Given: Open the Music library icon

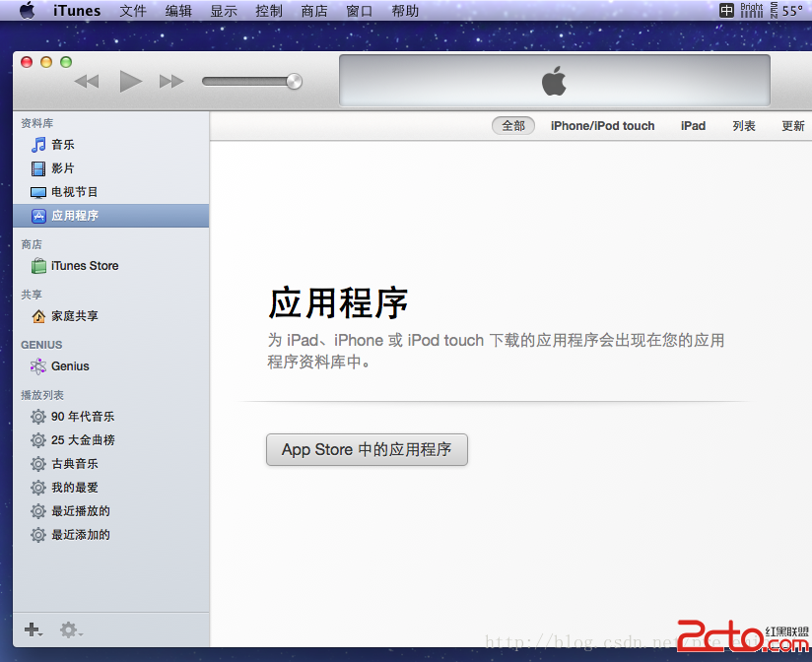Looking at the screenshot, I should tap(38, 145).
